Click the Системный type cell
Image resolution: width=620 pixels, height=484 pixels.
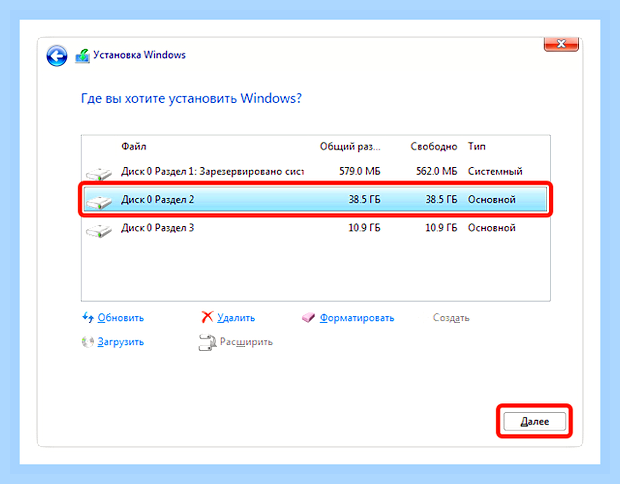coord(495,172)
